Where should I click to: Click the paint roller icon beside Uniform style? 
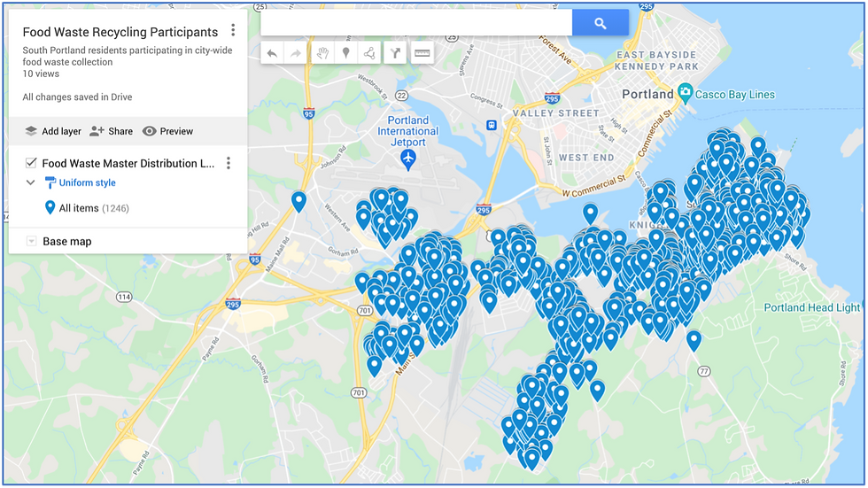point(50,182)
